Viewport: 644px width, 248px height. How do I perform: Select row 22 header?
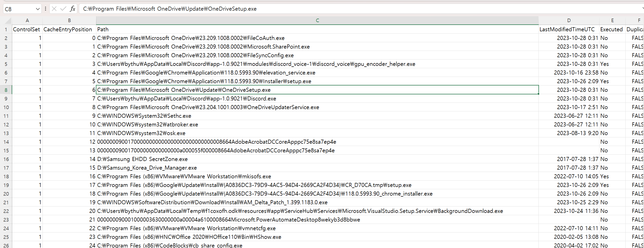coord(6,211)
